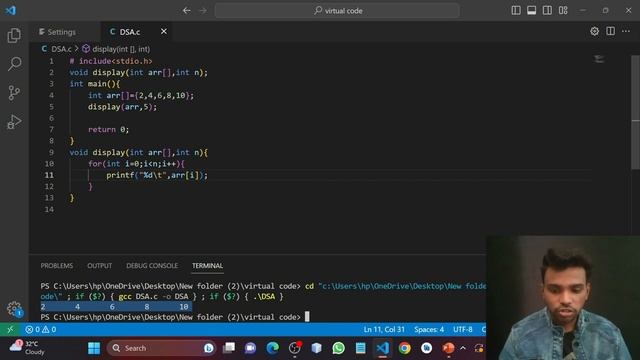This screenshot has width=640, height=360.
Task: Select the TERMINAL panel tab
Action: coord(207,266)
